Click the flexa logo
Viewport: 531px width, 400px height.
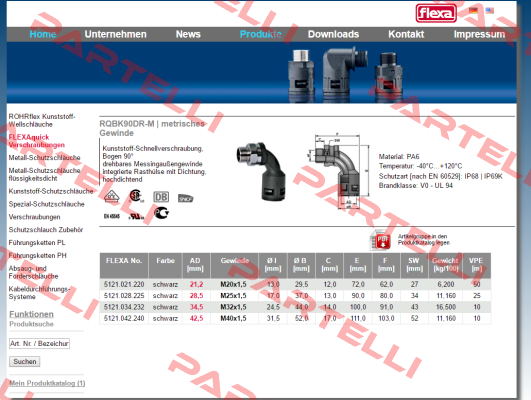pos(436,13)
